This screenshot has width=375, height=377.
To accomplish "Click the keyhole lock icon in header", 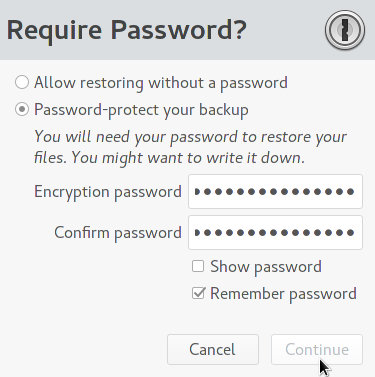I will [345, 30].
